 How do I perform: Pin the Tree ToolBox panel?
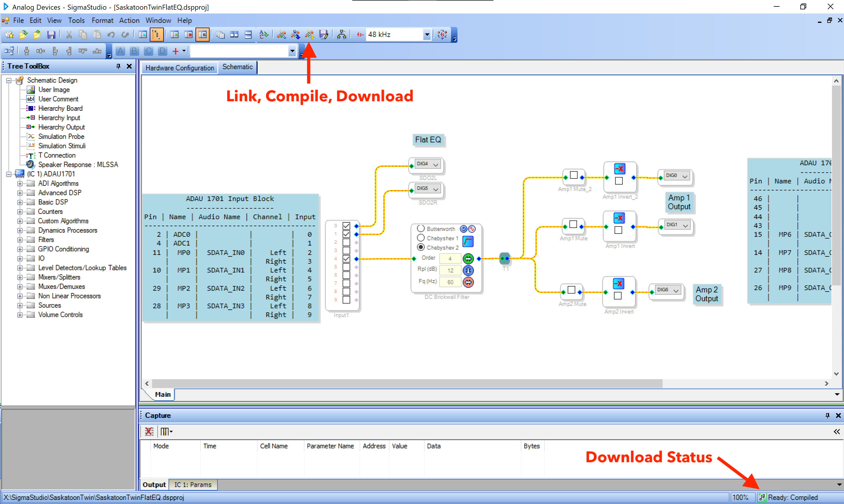click(118, 66)
